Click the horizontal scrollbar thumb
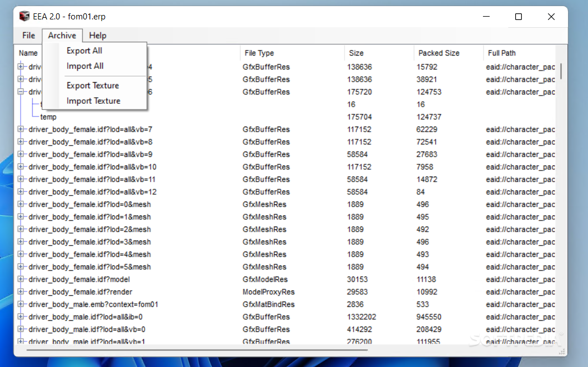This screenshot has width=588, height=367. (197, 350)
